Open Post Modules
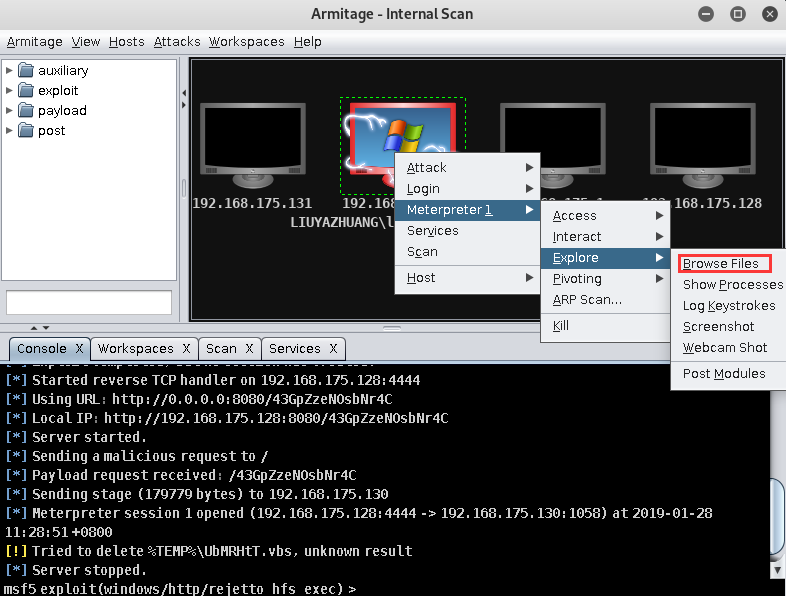This screenshot has height=596, width=786. point(728,374)
